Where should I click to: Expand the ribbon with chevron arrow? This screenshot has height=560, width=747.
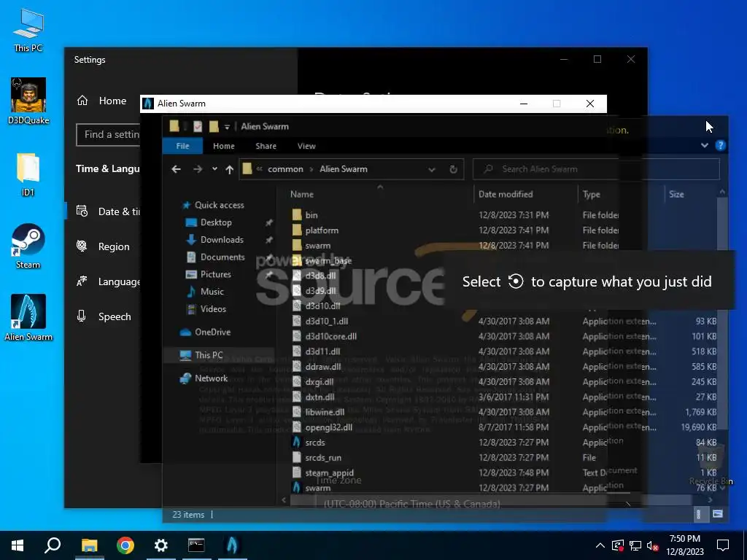click(705, 146)
